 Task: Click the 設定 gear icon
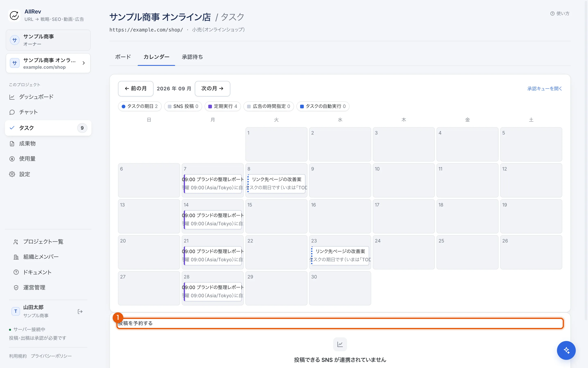click(x=12, y=174)
